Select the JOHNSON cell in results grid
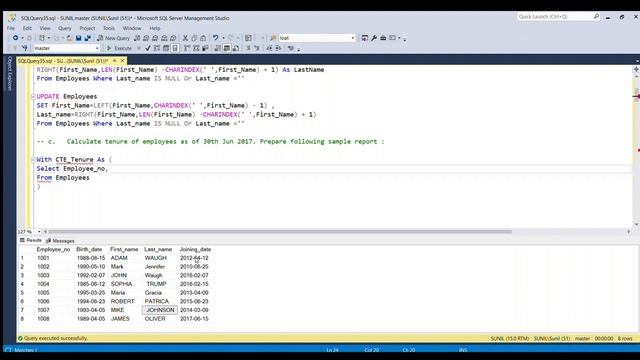 160,310
